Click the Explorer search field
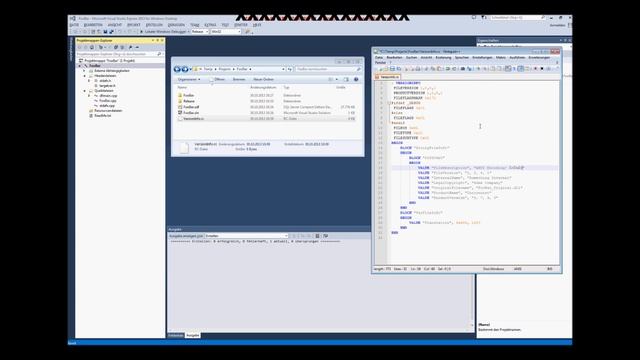The image size is (640, 360). pyautogui.click(x=328, y=69)
